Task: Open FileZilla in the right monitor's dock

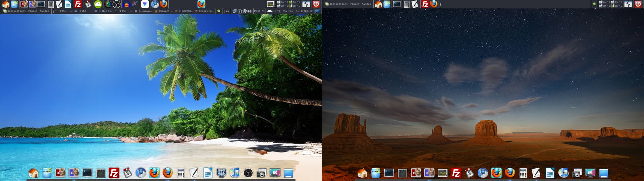Action: (456, 173)
